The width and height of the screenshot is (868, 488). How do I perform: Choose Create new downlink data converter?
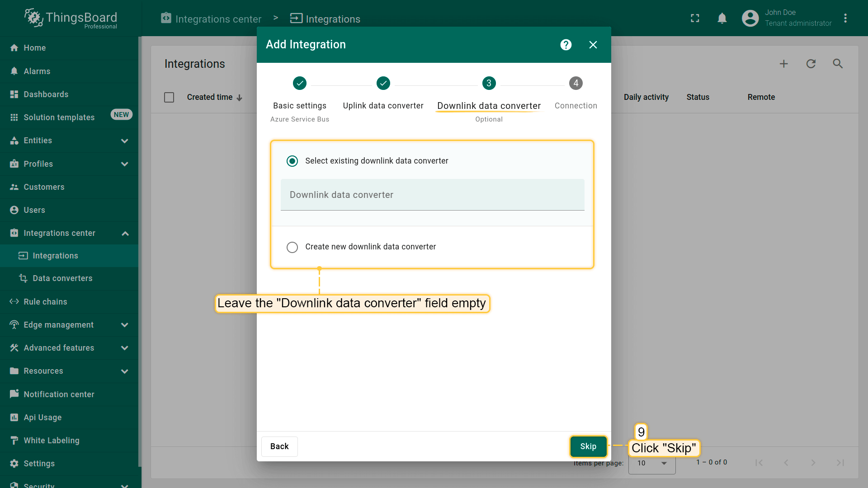coord(292,247)
